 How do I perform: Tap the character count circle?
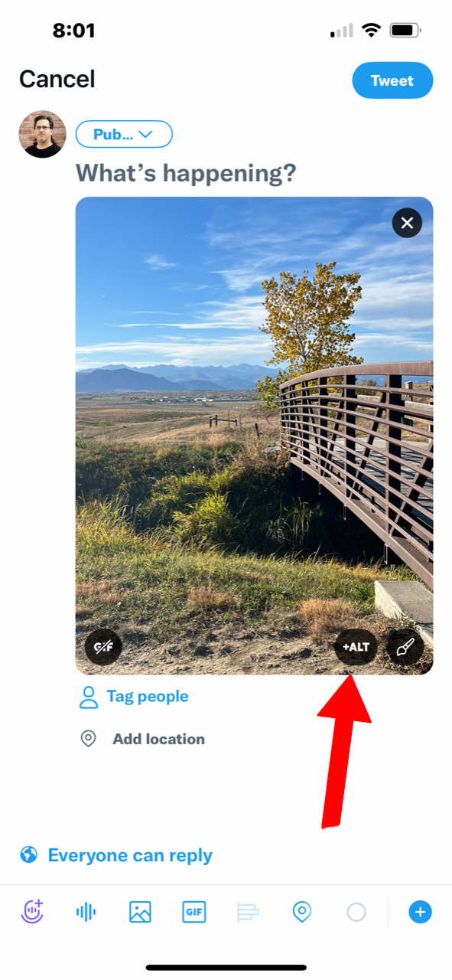tap(356, 912)
